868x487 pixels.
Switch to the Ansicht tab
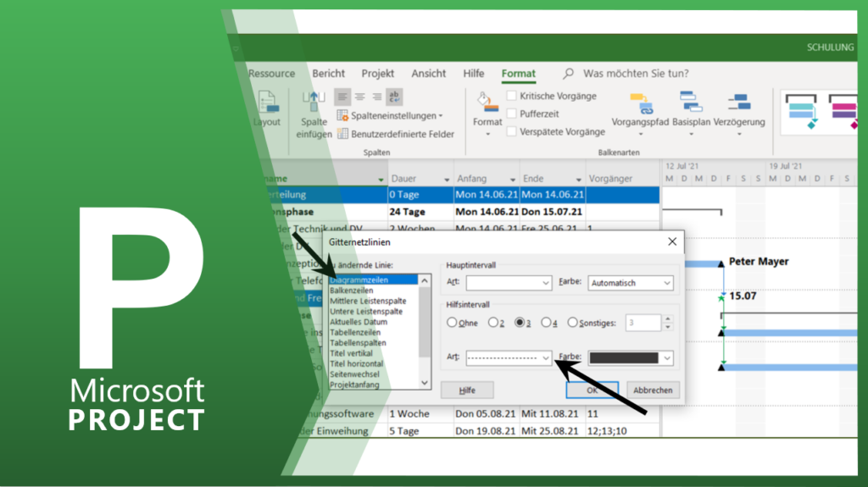[x=428, y=74]
